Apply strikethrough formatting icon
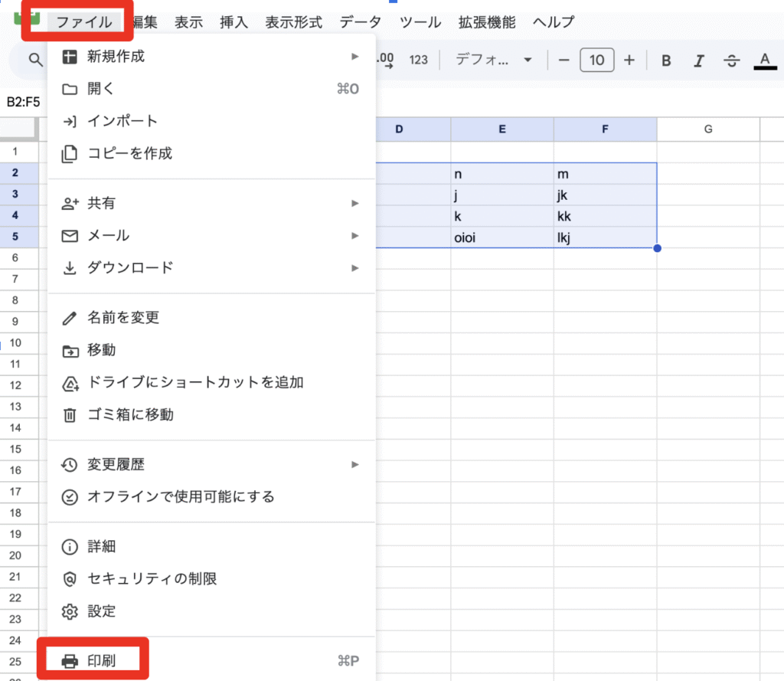Screen dimensions: 784x681 [x=732, y=61]
